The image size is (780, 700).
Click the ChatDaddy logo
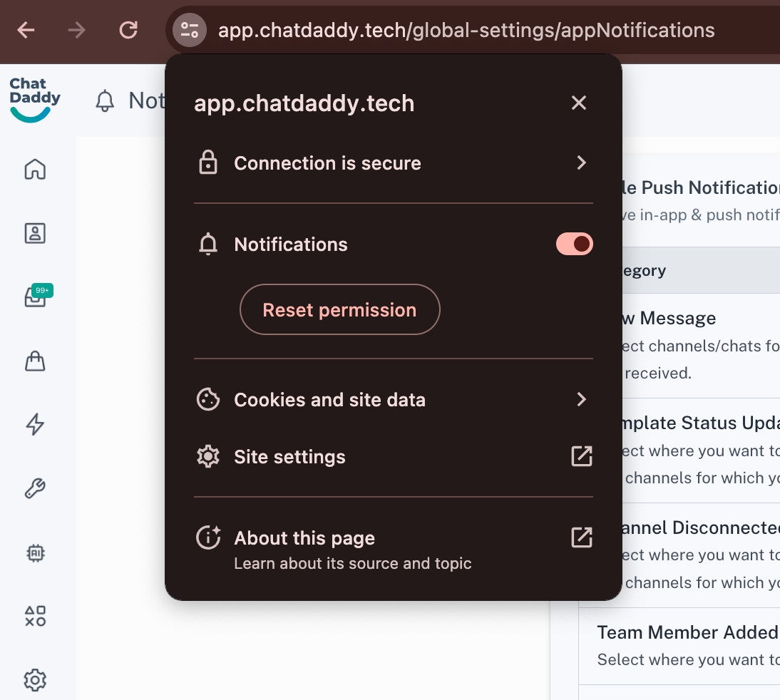[34, 100]
